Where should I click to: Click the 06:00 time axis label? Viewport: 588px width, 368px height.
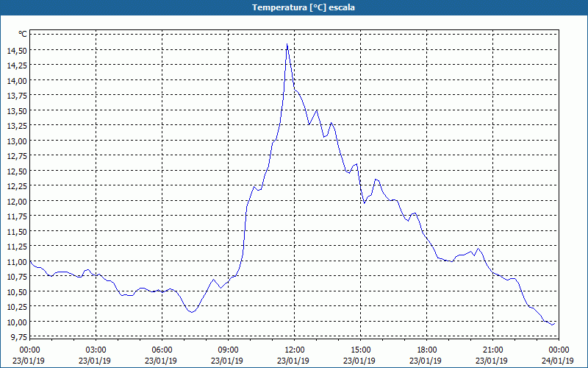[x=162, y=350]
